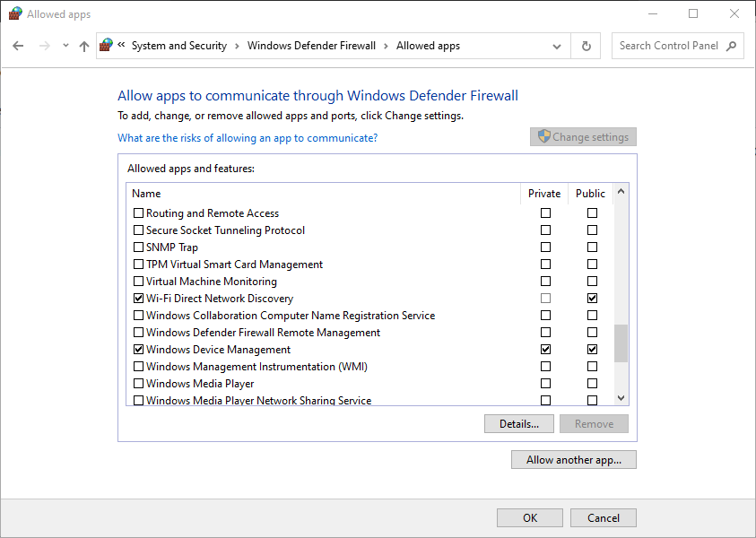Image resolution: width=756 pixels, height=538 pixels.
Task: Click the search magnifier icon
Action: coord(731,46)
